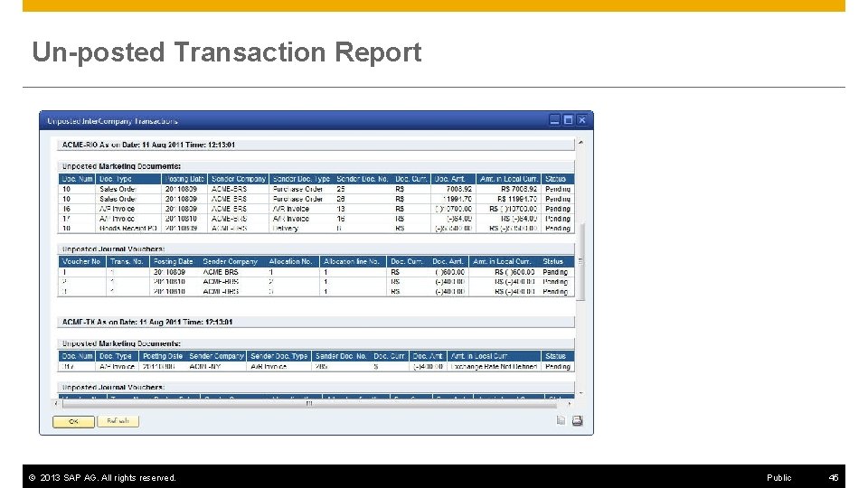Click Pending status of voucher 1 row
The height and width of the screenshot is (488, 868).
(x=555, y=272)
